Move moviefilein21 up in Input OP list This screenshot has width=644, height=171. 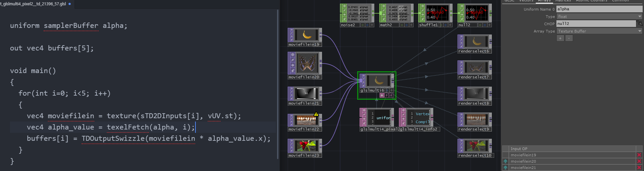pos(505,168)
